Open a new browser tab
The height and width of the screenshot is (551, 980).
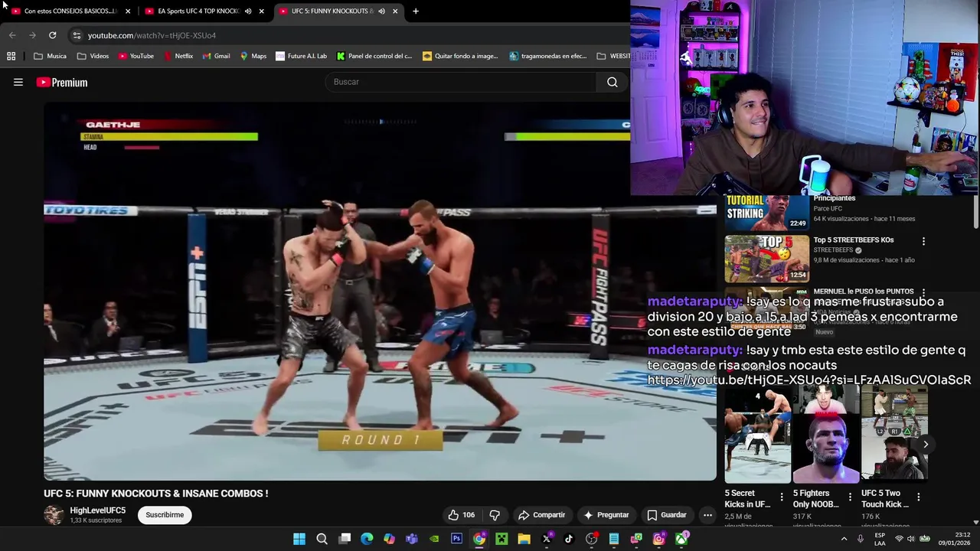[415, 11]
